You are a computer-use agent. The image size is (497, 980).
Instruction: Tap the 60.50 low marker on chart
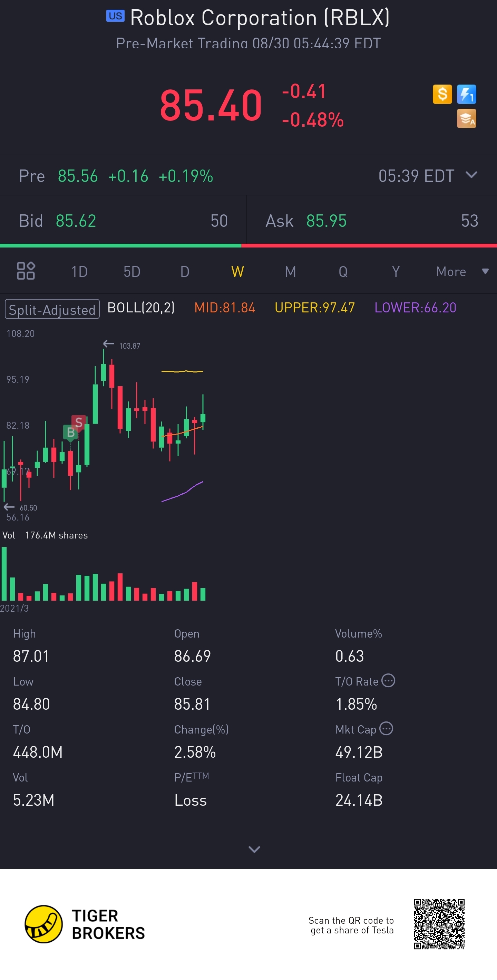[28, 508]
